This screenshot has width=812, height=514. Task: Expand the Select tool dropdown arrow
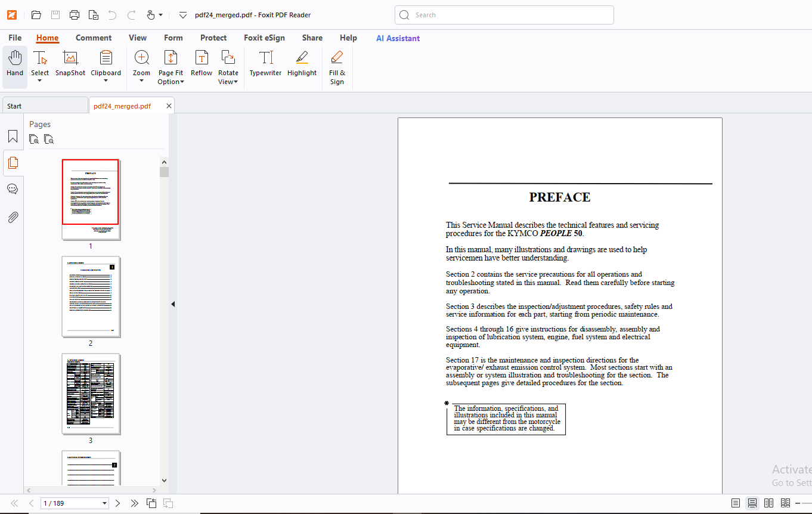pos(40,81)
